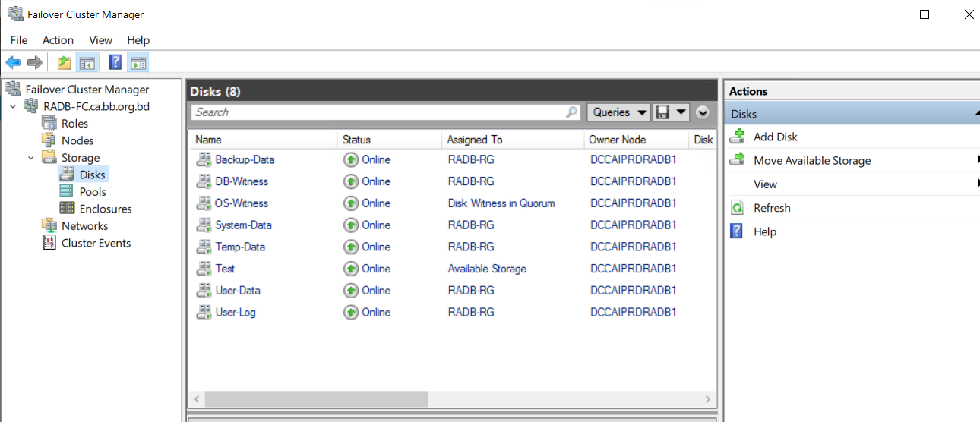
Task: Click the Online status text for User-Log
Action: click(376, 312)
